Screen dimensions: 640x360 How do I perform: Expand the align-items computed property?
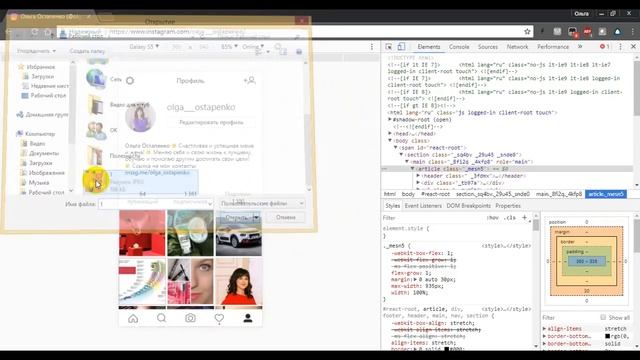point(544,328)
